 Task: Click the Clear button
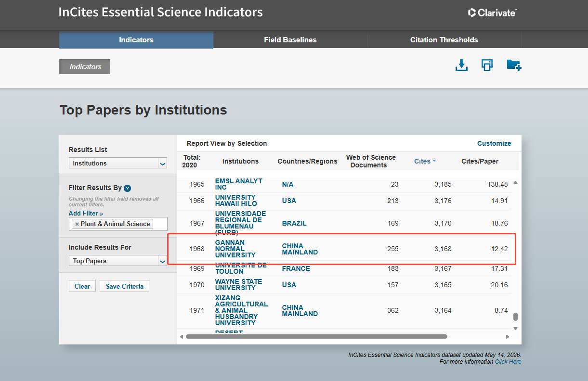pyautogui.click(x=82, y=286)
